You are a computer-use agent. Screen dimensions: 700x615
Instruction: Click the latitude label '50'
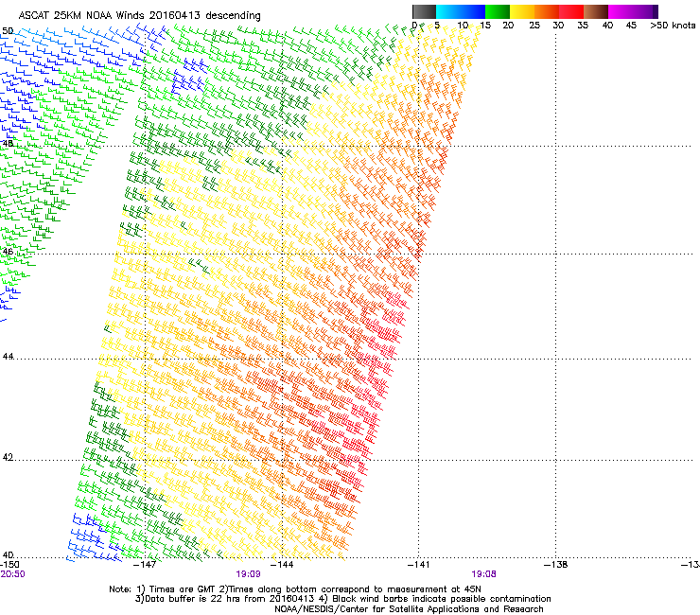tap(8, 31)
